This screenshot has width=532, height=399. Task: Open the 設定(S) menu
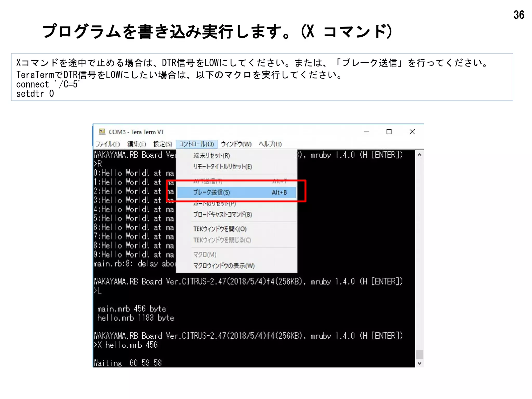[163, 144]
